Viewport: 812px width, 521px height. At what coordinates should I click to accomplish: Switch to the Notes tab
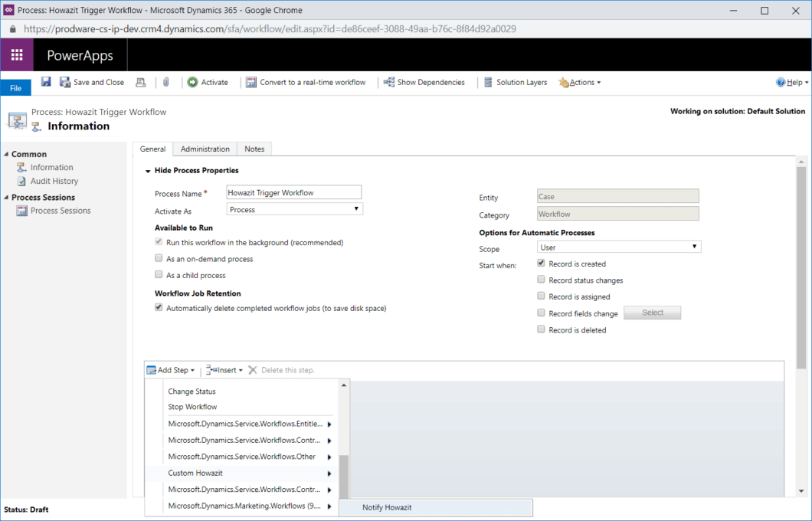point(254,149)
